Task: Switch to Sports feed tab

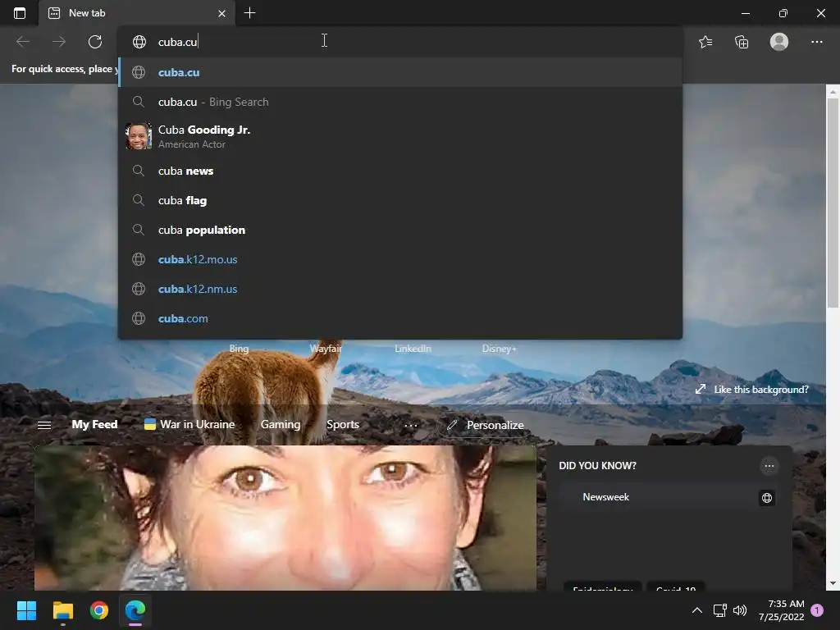Action: [x=343, y=424]
